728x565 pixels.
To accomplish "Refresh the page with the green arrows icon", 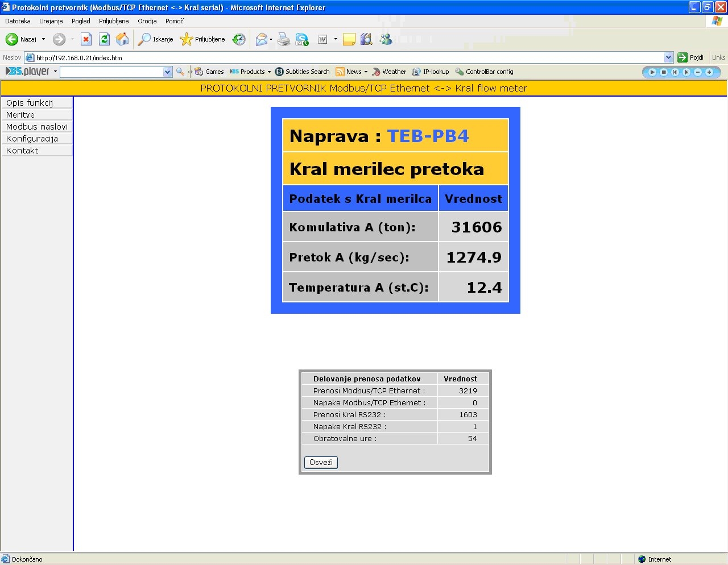I will 104,39.
